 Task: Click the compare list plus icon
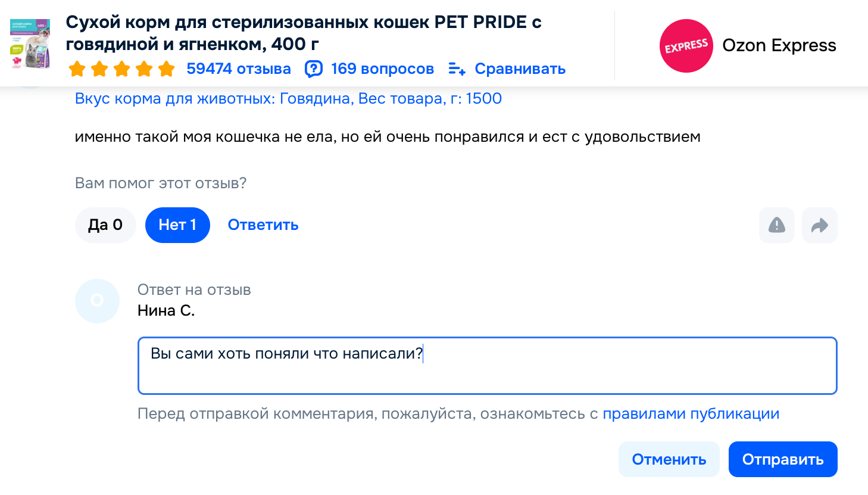pos(457,69)
